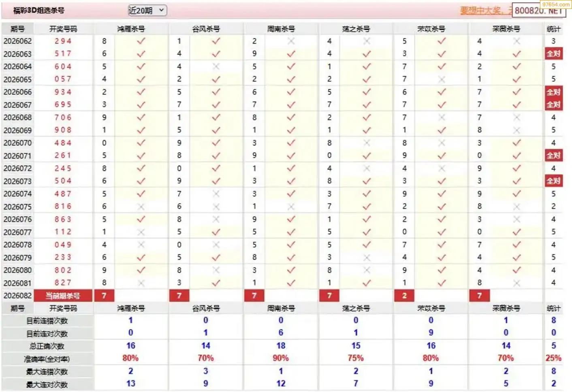Image resolution: width=572 pixels, height=392 pixels.
Task: Click 谷风 X mark for period 2026064
Action: point(216,66)
